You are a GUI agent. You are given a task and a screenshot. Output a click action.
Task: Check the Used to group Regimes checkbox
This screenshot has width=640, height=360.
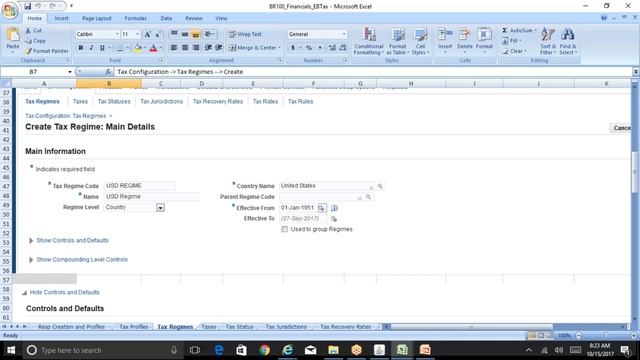[x=284, y=229]
